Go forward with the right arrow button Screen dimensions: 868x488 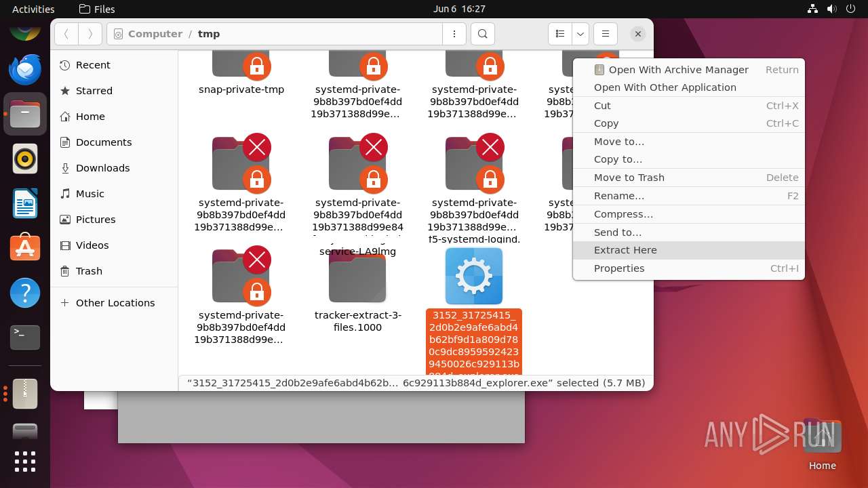[90, 34]
